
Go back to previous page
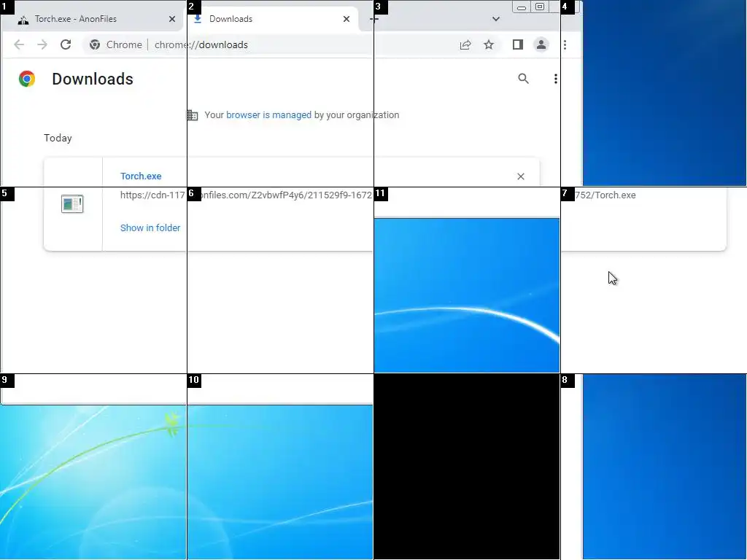19,44
